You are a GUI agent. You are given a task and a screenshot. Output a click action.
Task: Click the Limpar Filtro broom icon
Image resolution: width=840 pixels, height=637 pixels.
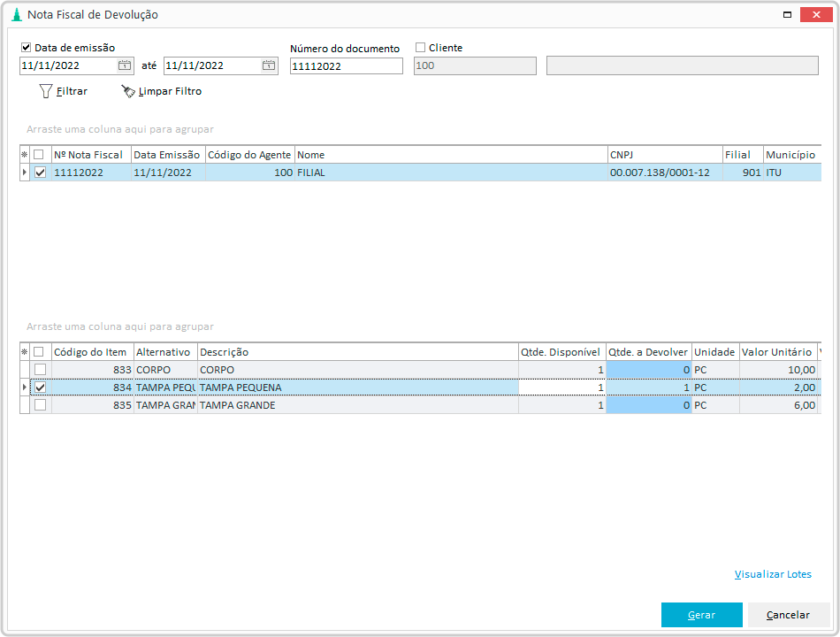pos(128,91)
